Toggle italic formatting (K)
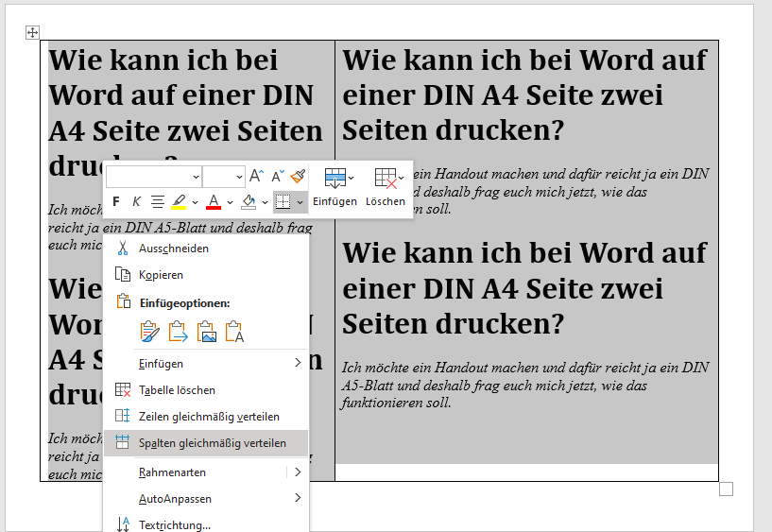The width and height of the screenshot is (772, 532). click(x=136, y=202)
